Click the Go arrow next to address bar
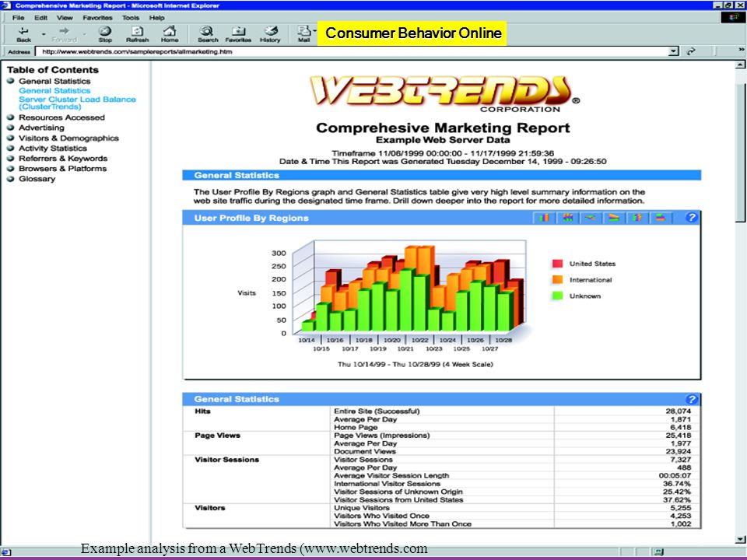 pos(691,51)
